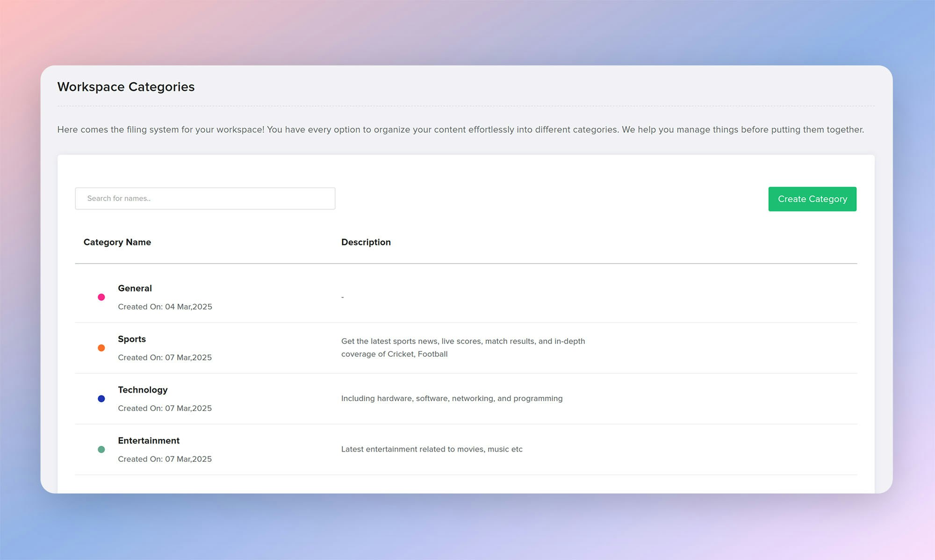Click the green dot for Entertainment category
The width and height of the screenshot is (935, 560).
101,449
